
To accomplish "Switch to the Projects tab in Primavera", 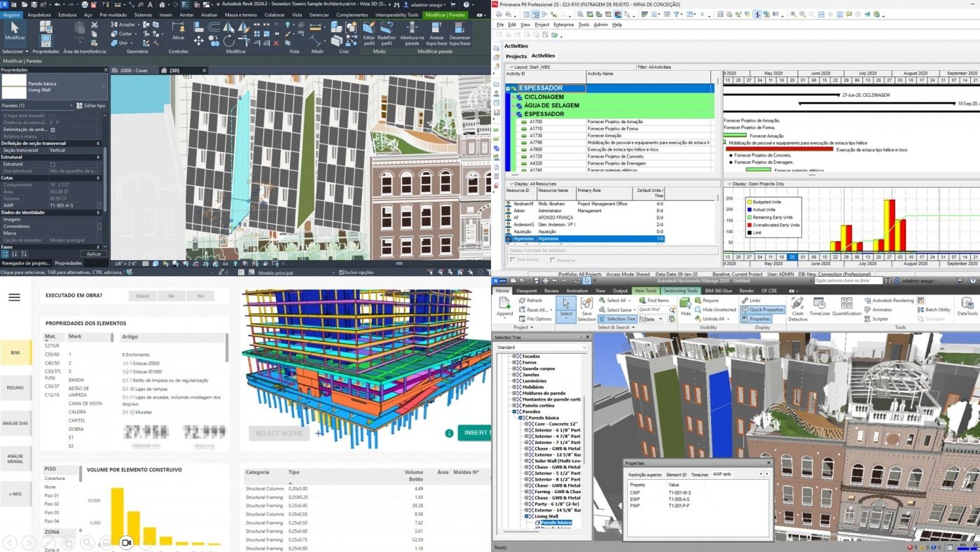I will (x=516, y=56).
